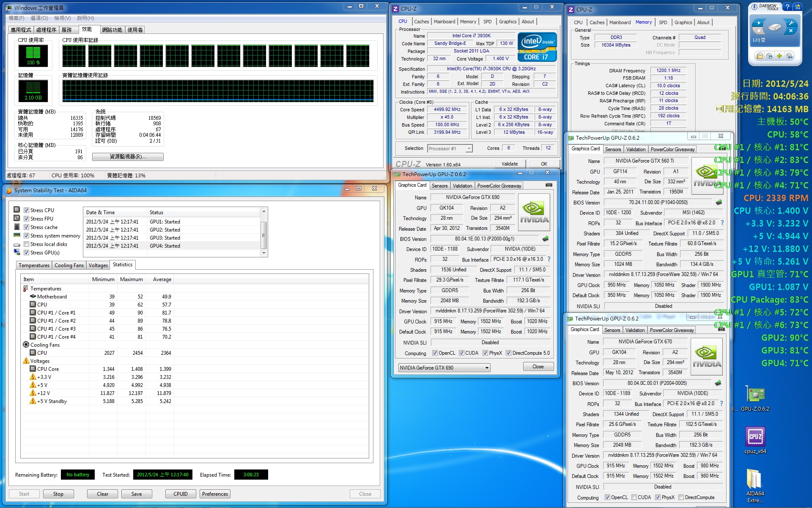
Task: Open PowerColor Giveaway tab in GTX 670 GPU-Z
Action: 672,330
